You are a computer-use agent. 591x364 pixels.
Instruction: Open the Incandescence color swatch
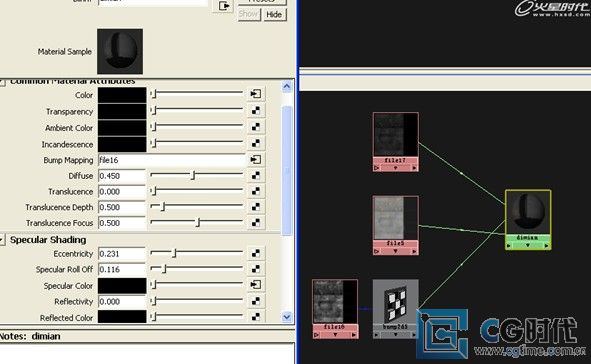tap(122, 144)
